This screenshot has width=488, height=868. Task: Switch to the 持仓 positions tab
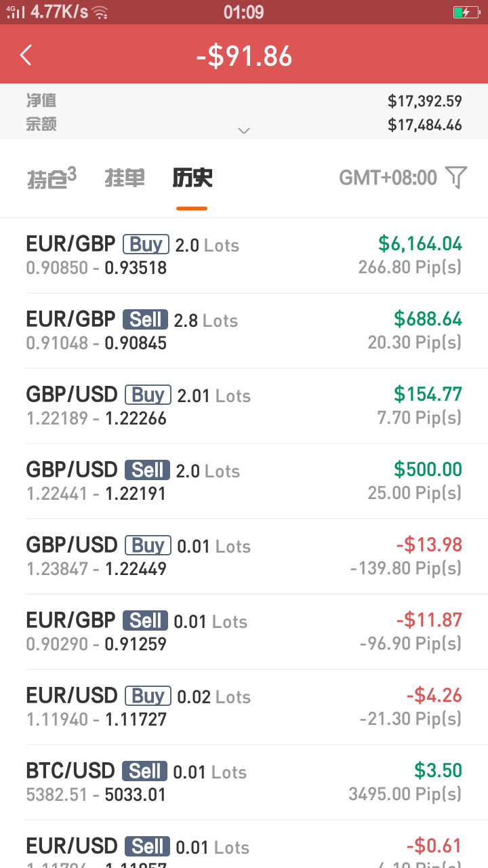click(51, 178)
